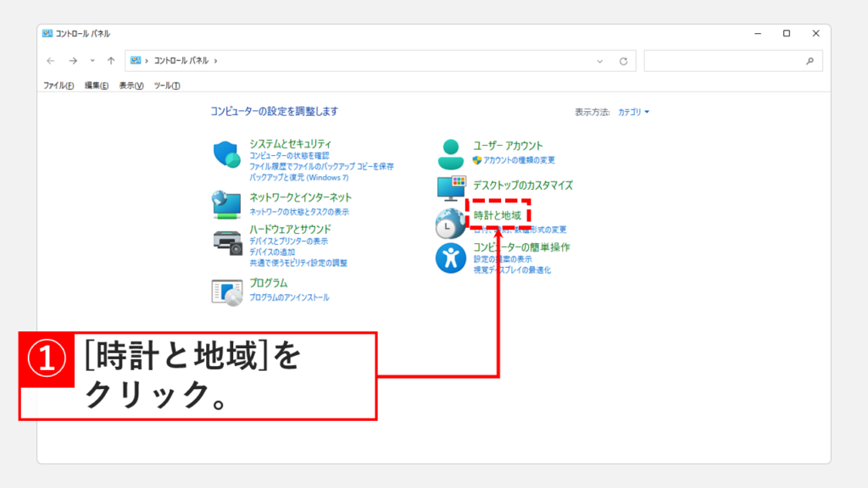Click デバイスとプリンターの表示 link
The height and width of the screenshot is (488, 868).
point(288,241)
